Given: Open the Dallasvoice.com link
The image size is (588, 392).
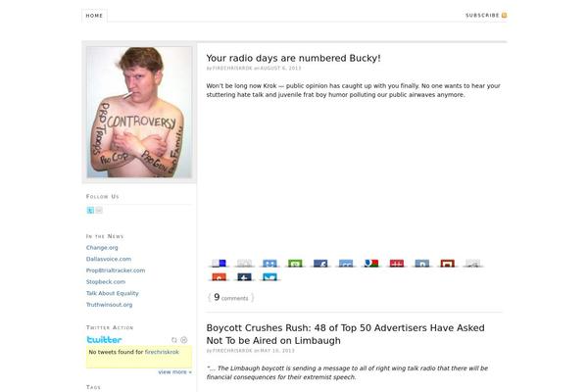Looking at the screenshot, I should click(109, 259).
